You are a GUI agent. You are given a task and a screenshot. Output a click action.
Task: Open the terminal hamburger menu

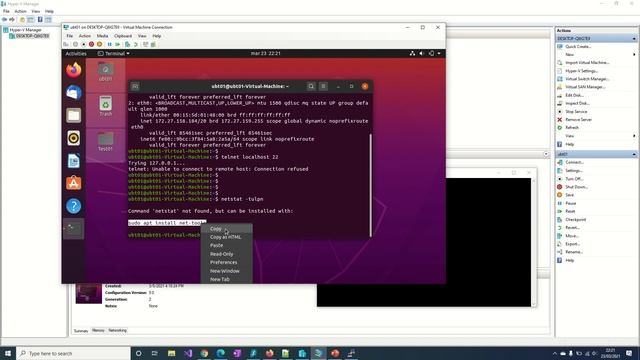point(323,86)
